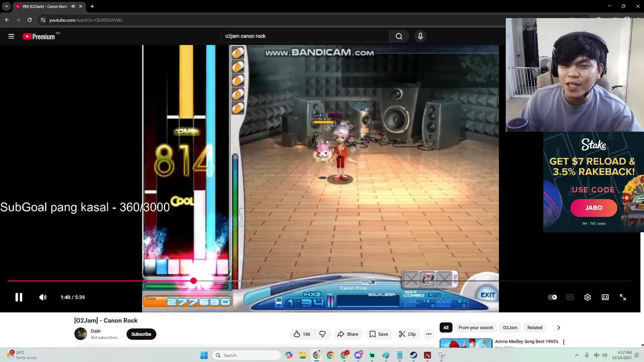Select the 'All' filter chip

tap(446, 328)
